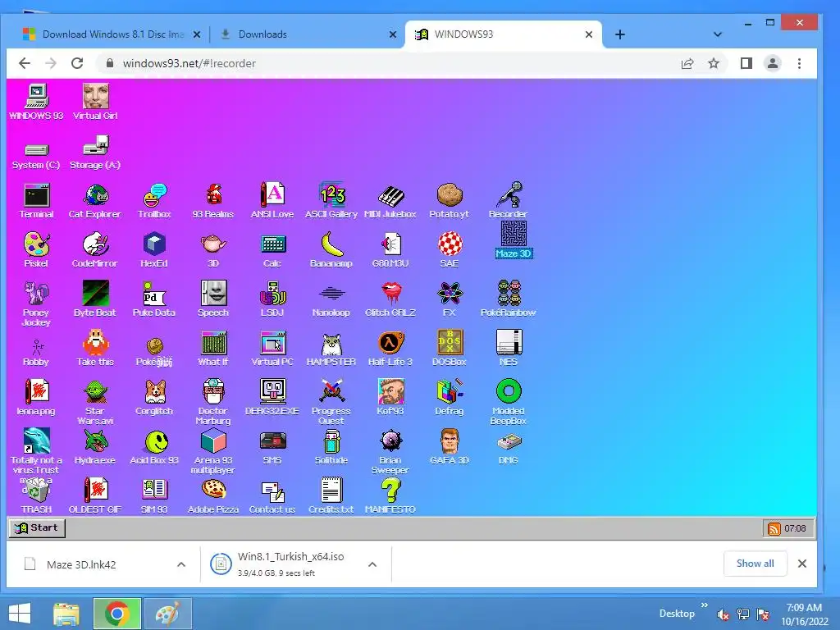Launch the Recorder microphone icon
The image size is (840, 630).
point(508,201)
